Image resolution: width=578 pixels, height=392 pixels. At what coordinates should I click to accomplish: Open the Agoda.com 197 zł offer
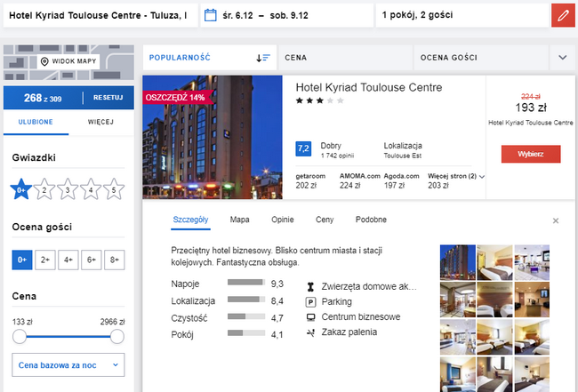(x=401, y=181)
